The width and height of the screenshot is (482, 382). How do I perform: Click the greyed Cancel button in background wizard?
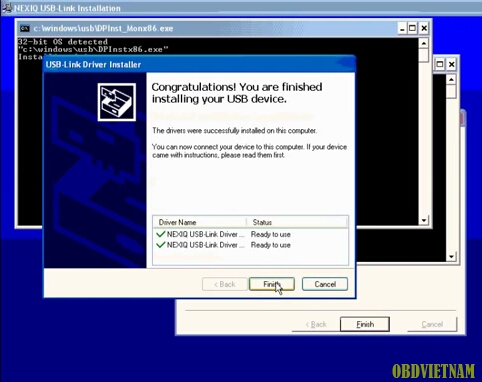point(432,324)
